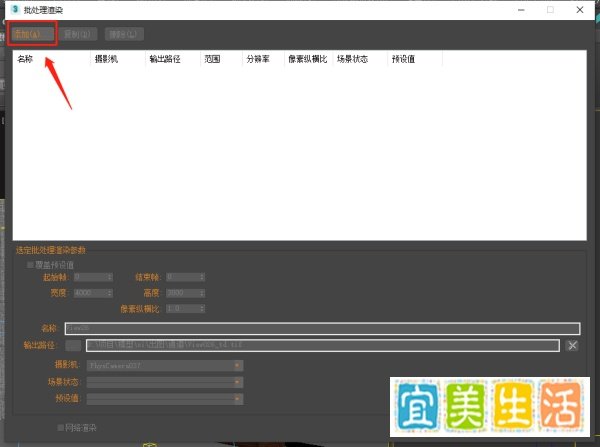Screen dimensions: 600x447
Task: Click the 起始帧 value field
Action: 90,277
